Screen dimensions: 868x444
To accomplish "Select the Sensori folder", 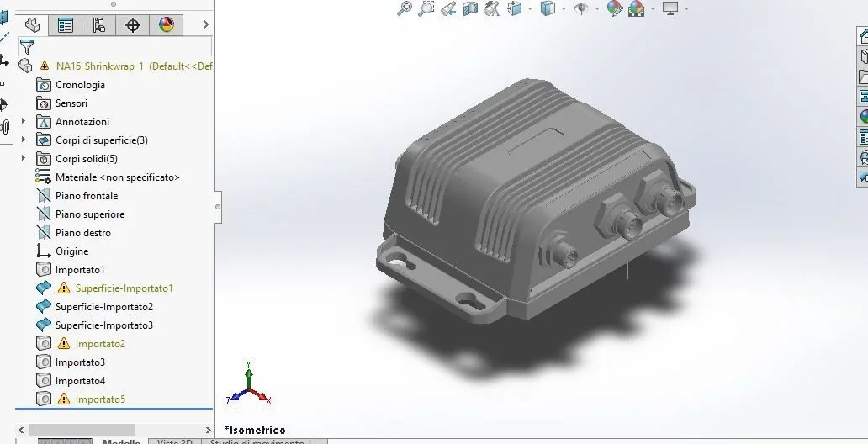I will [x=71, y=103].
